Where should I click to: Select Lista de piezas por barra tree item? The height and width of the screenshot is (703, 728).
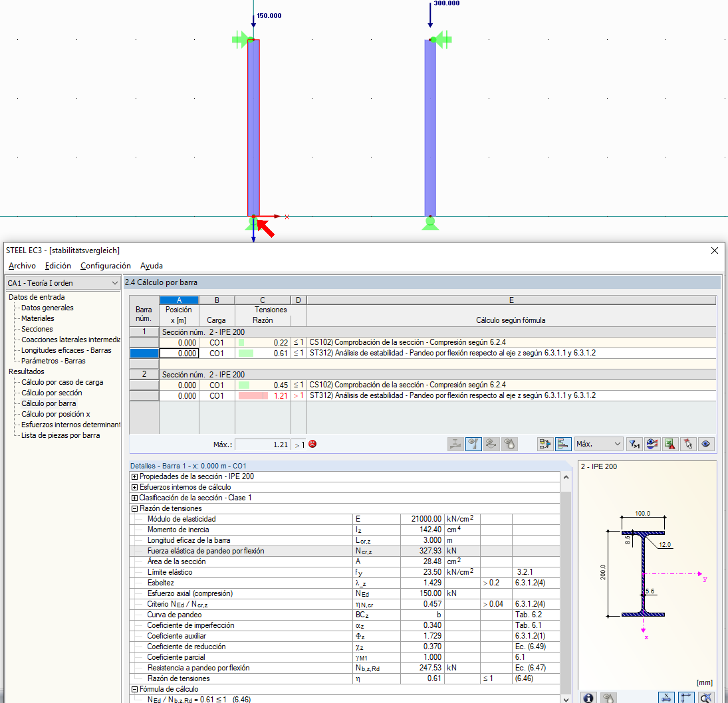pos(61,436)
